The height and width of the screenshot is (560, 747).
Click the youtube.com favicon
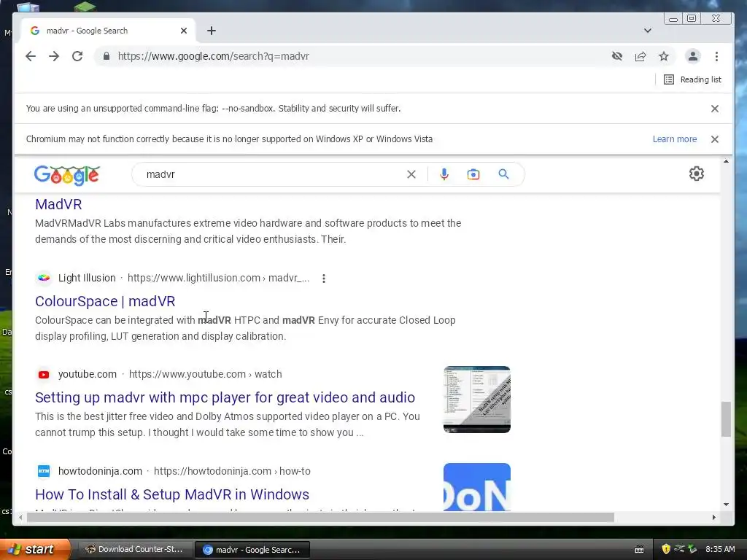[x=44, y=374]
